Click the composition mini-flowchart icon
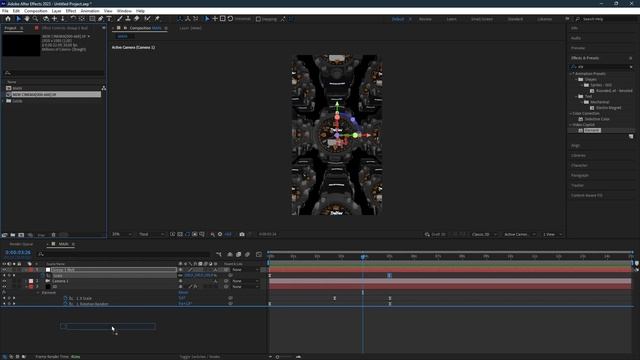 point(219,254)
